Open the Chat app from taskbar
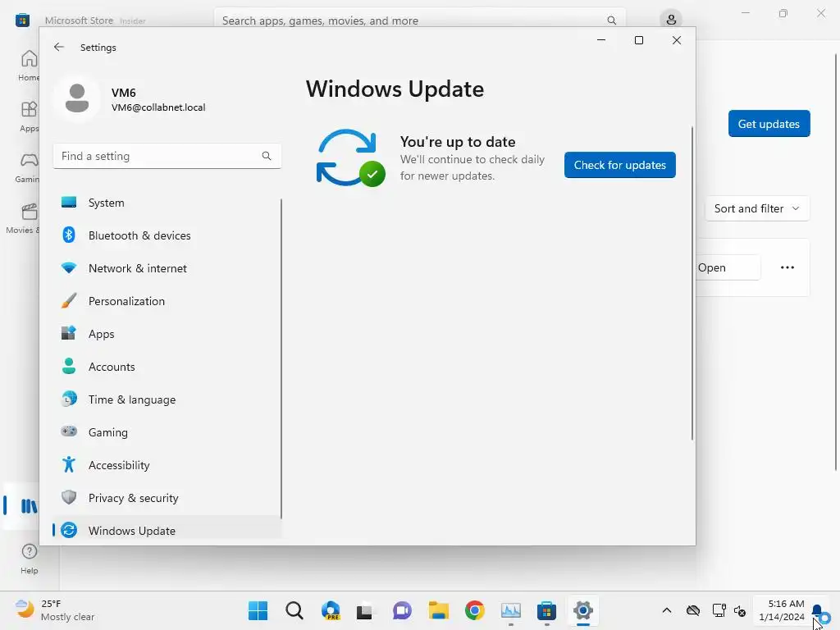 [402, 610]
